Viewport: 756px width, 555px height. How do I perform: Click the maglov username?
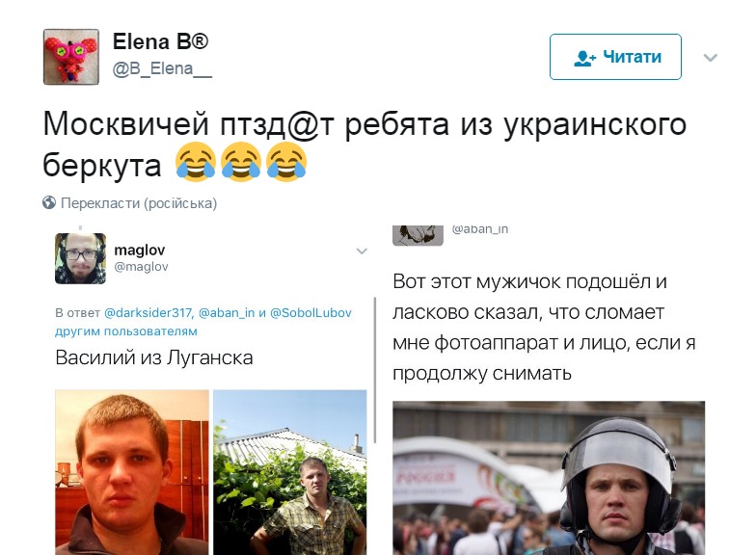click(x=139, y=251)
